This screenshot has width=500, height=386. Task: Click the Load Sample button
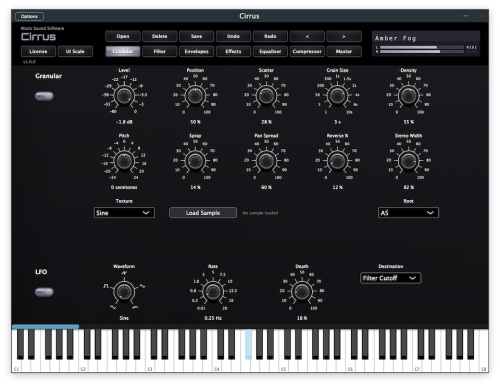click(x=203, y=213)
